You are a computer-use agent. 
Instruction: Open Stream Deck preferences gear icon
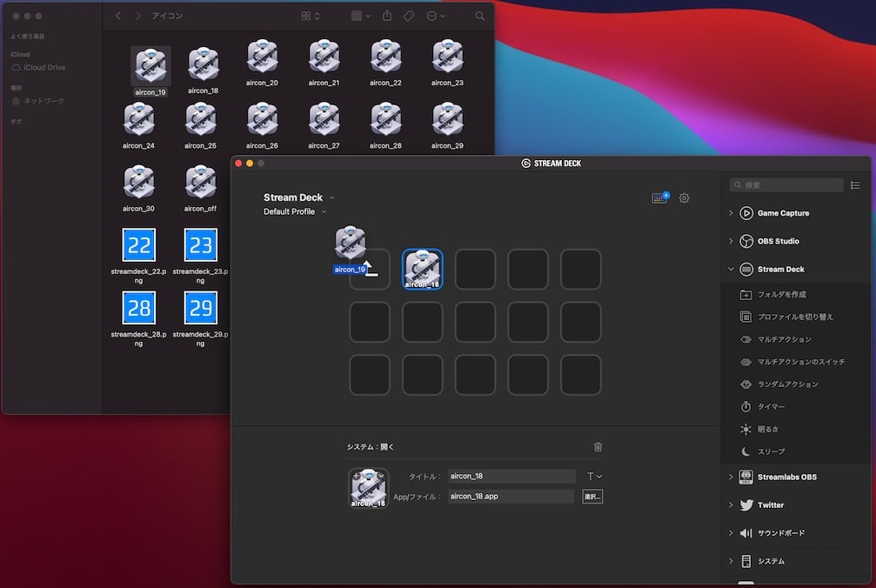pyautogui.click(x=684, y=198)
